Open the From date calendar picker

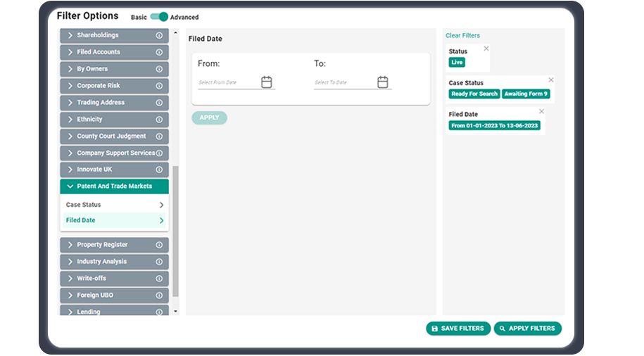click(x=267, y=82)
